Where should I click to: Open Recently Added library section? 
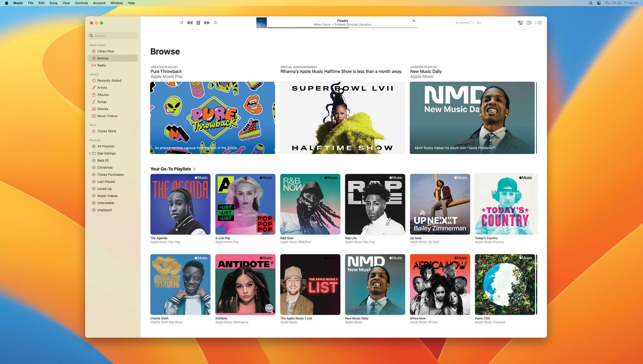(113, 81)
